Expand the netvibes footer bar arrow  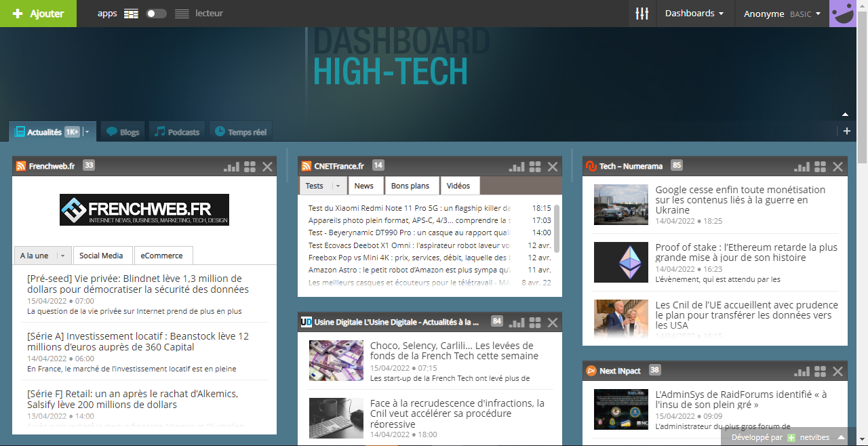(841, 438)
